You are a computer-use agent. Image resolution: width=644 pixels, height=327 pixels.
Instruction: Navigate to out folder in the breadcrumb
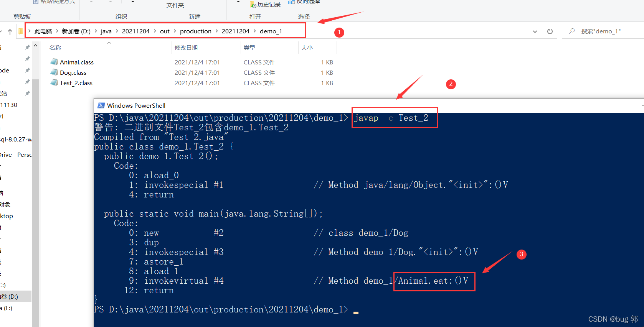pyautogui.click(x=165, y=31)
